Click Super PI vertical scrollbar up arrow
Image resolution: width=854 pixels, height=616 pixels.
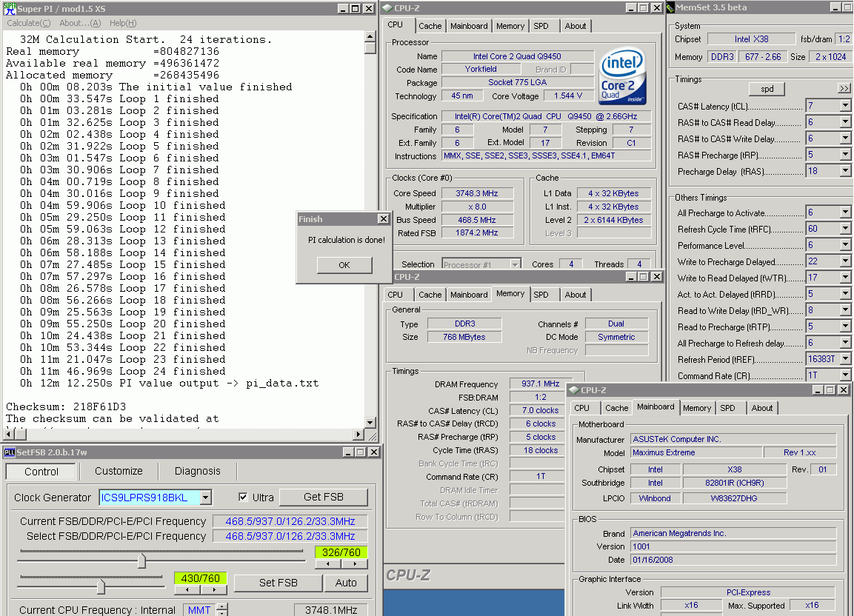(x=370, y=36)
